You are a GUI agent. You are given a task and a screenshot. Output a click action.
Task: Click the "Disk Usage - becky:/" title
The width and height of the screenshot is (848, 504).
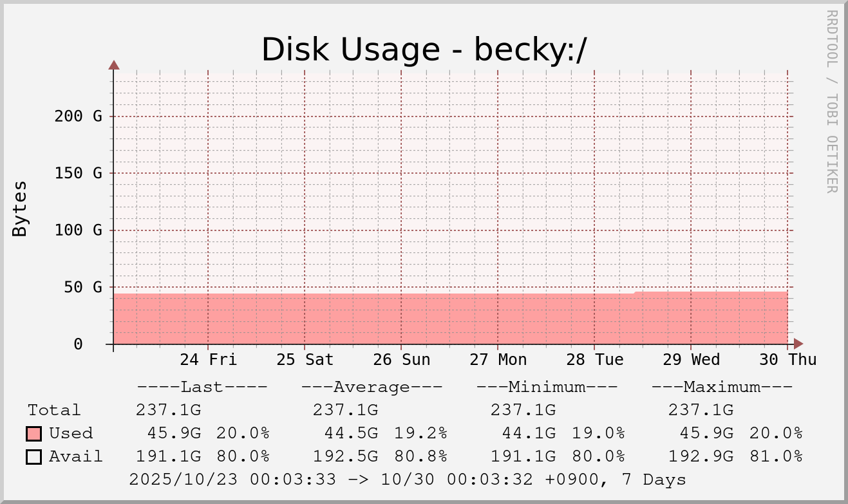pos(424,50)
